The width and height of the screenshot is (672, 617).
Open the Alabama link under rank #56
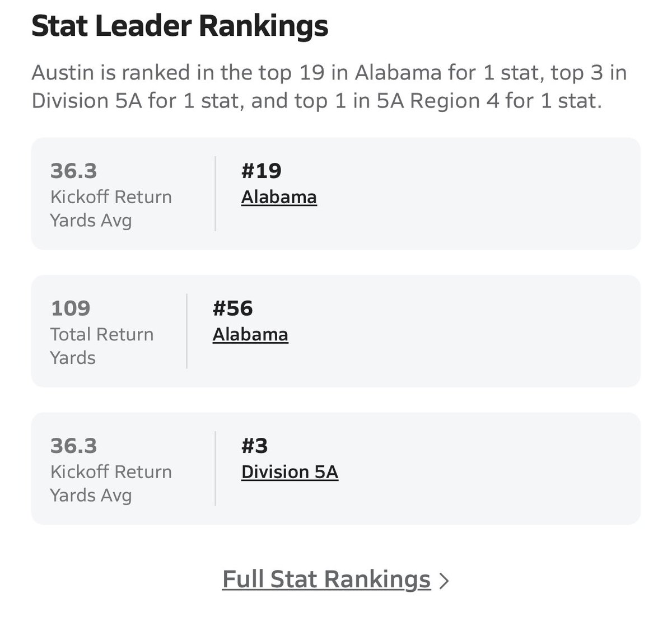(x=250, y=335)
